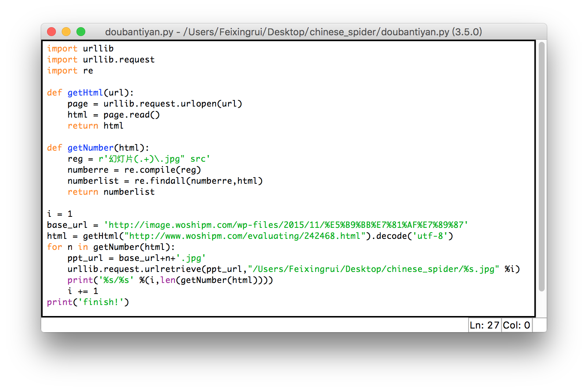
Task: Click the regex string with '幻灯片'
Action: click(x=154, y=159)
